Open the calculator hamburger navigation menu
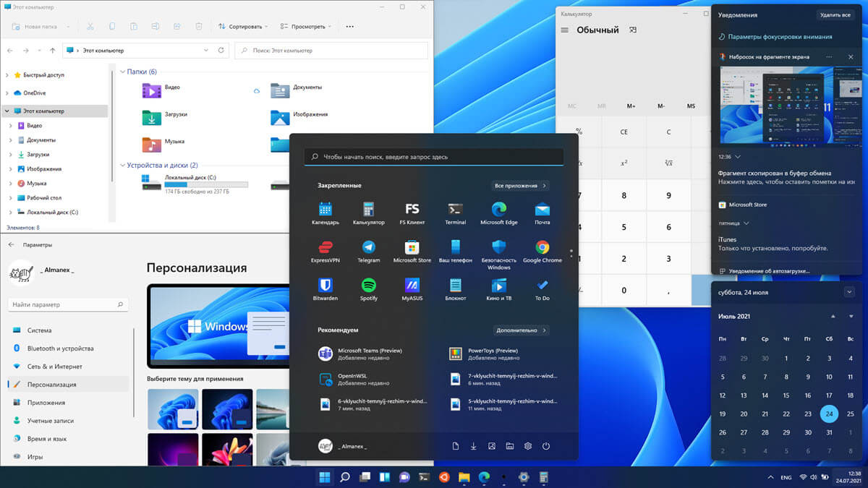 565,30
